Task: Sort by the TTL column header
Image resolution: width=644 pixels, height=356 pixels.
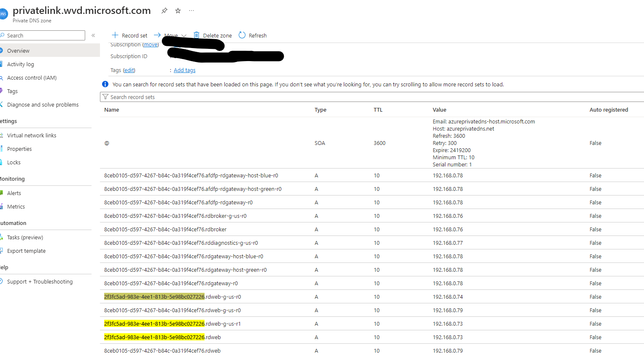Action: (378, 110)
